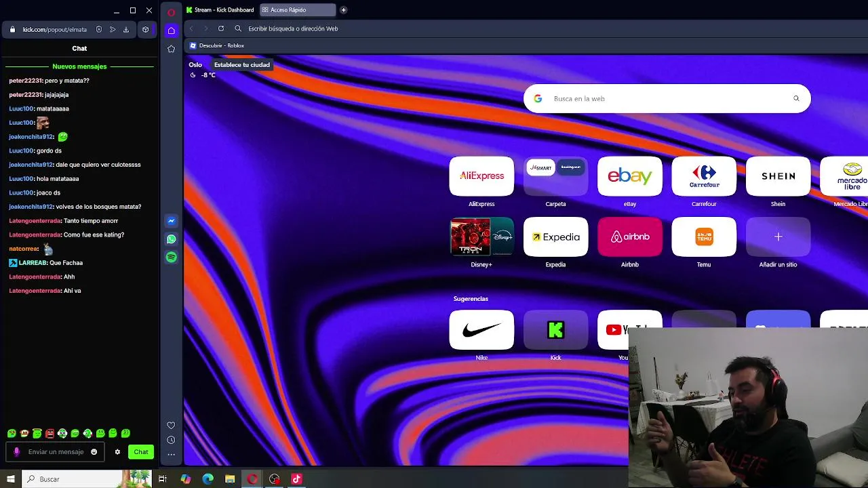The height and width of the screenshot is (488, 868).
Task: Launch Microsoft Edge from the taskbar
Action: [208, 479]
